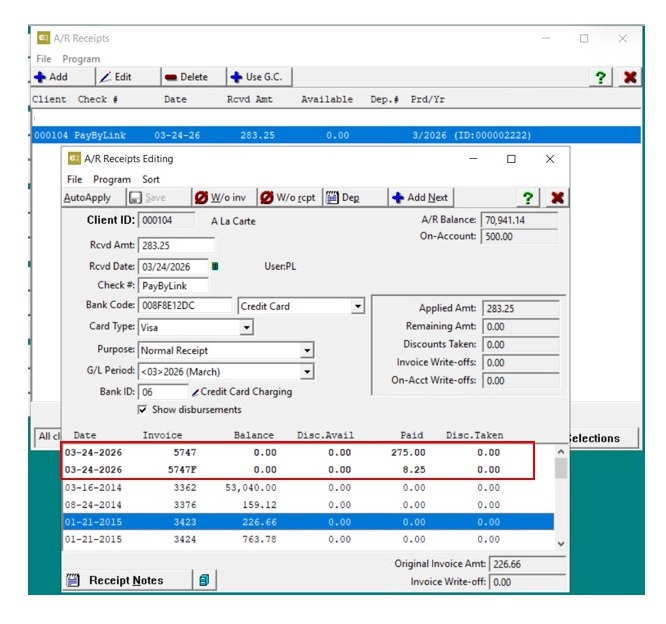
Task: Open Credit Card payment type dropdown
Action: click(358, 306)
